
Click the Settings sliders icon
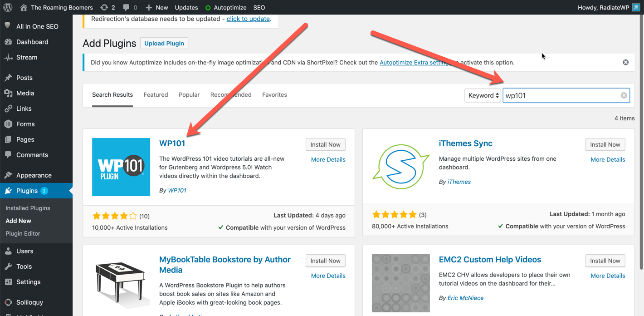(8, 282)
